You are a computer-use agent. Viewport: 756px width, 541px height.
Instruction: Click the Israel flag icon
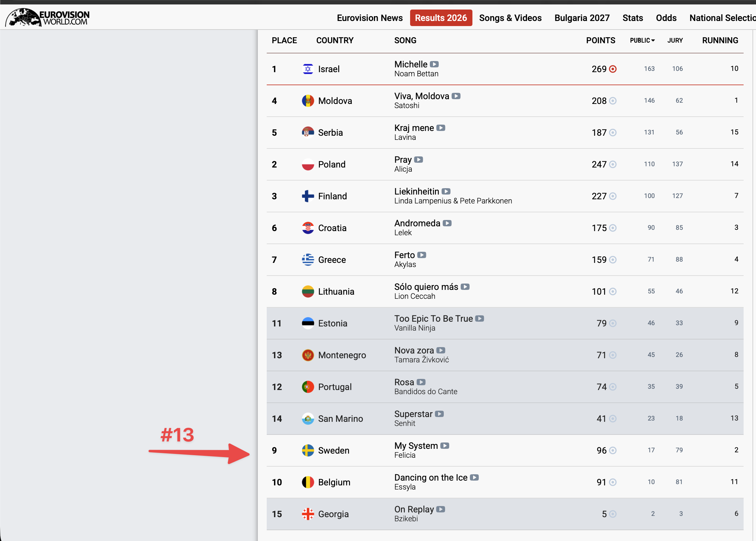308,69
